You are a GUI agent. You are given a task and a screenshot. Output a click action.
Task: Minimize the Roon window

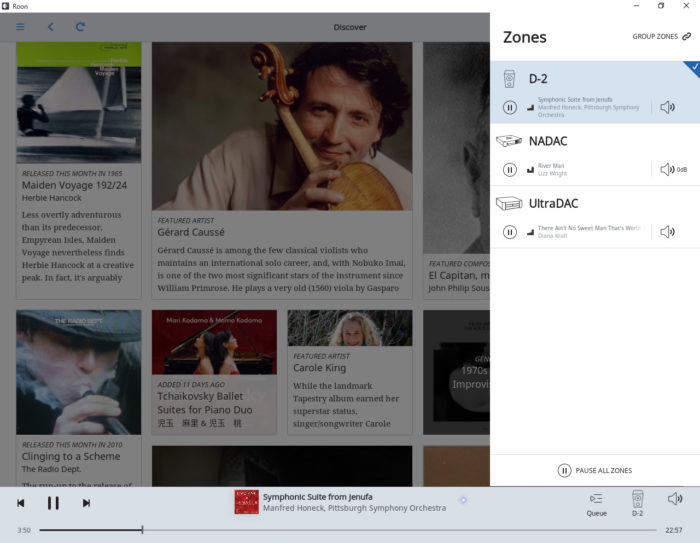coord(636,6)
